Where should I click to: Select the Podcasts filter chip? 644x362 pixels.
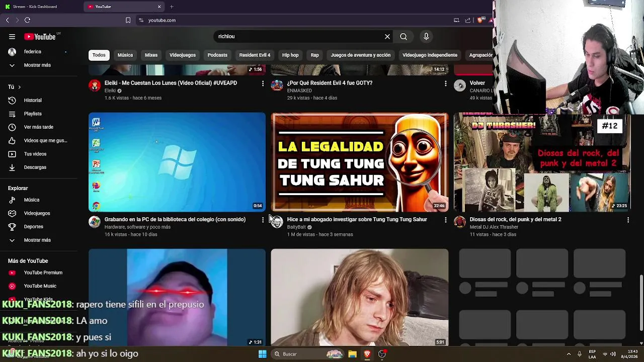tap(217, 55)
